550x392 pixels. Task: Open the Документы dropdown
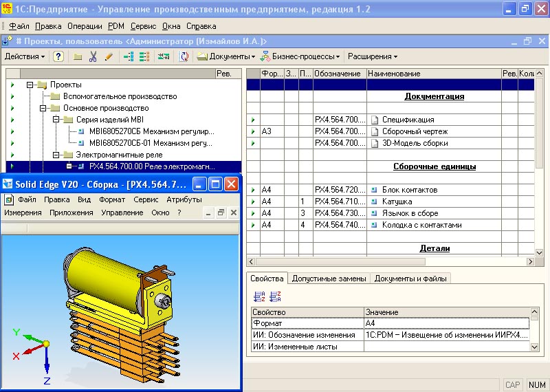click(x=226, y=56)
